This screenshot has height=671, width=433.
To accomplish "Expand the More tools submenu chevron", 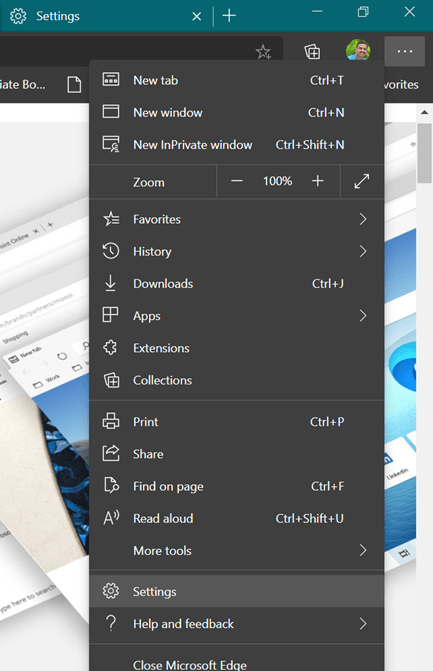I will 363,550.
